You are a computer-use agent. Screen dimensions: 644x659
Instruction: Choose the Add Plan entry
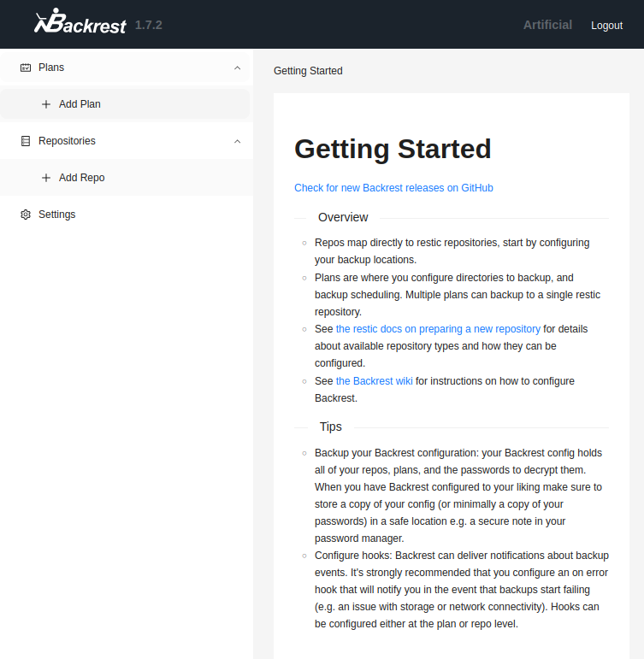(80, 104)
